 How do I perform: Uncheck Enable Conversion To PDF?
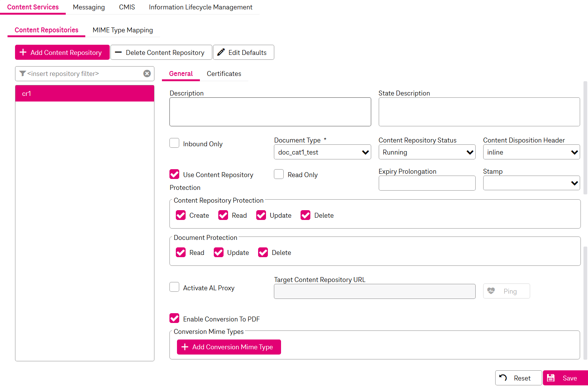[174, 318]
